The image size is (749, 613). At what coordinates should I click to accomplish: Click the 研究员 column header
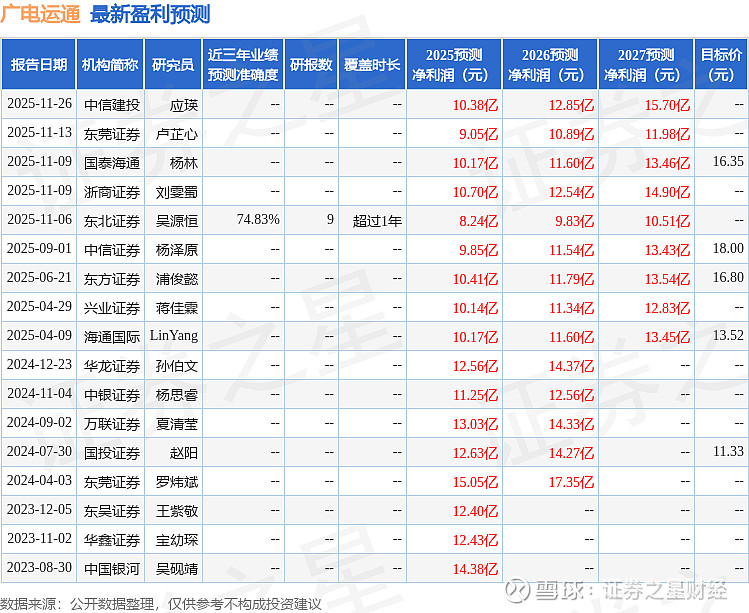[173, 64]
